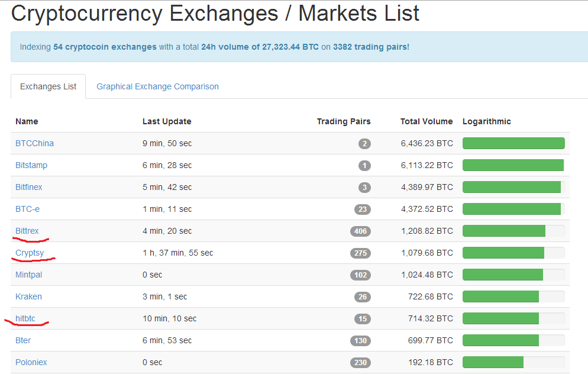Screen dimensions: 588x374
Task: Click Poloniex's logarithmic volume bar
Action: (x=513, y=362)
